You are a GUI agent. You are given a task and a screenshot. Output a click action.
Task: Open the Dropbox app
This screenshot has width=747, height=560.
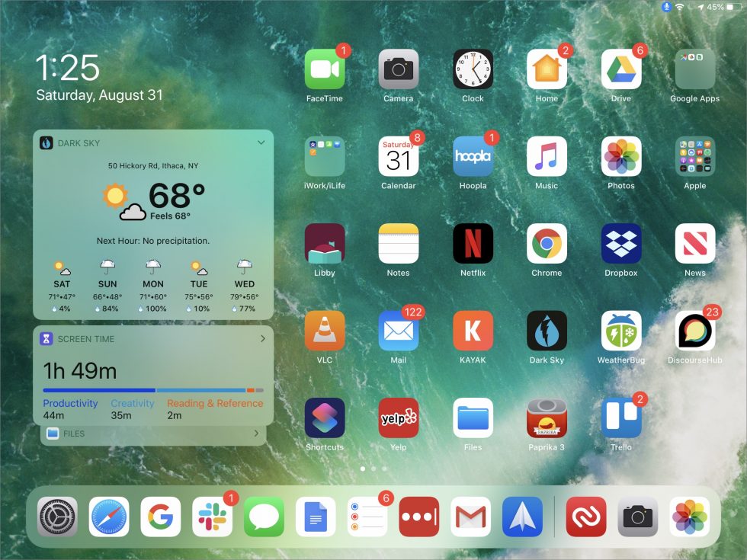(620, 243)
